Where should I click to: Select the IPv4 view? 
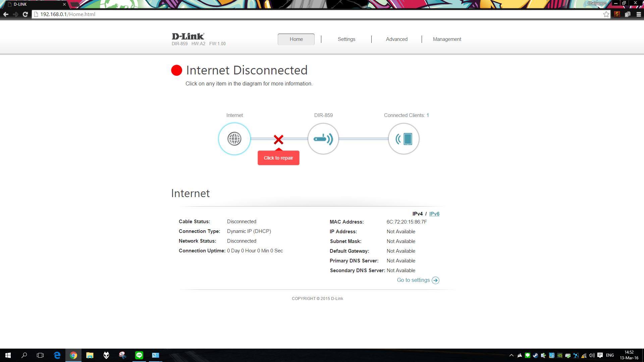(x=418, y=214)
